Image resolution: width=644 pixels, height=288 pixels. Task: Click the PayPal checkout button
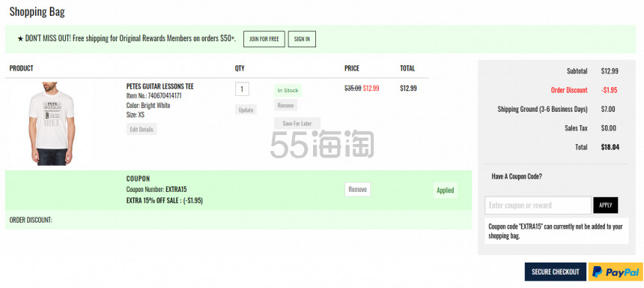click(x=616, y=271)
